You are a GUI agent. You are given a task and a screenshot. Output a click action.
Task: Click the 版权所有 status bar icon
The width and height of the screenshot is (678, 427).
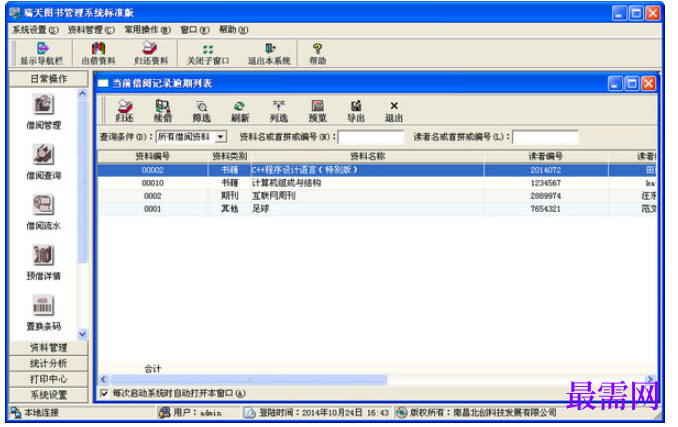(401, 412)
